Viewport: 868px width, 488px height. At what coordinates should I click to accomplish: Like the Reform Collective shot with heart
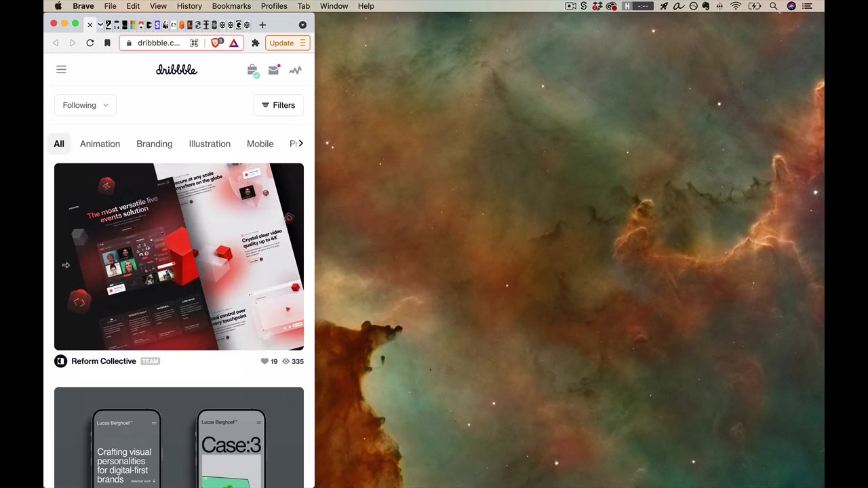(264, 361)
